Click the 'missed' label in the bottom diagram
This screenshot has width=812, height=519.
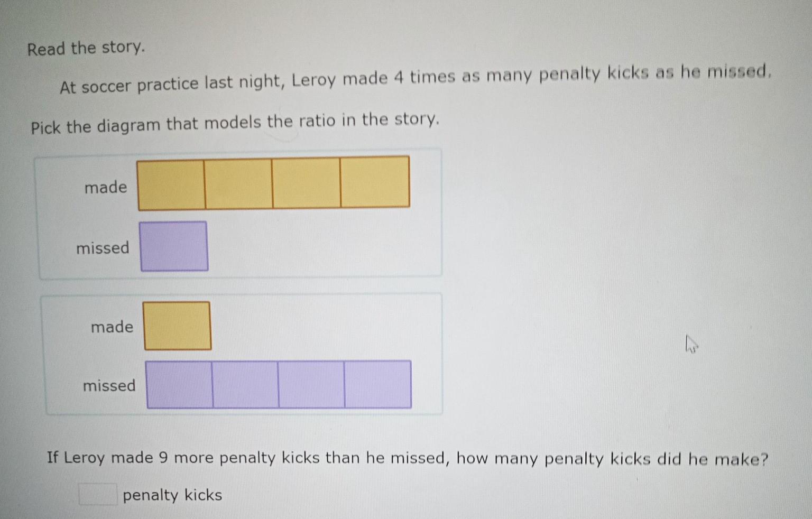coord(109,385)
